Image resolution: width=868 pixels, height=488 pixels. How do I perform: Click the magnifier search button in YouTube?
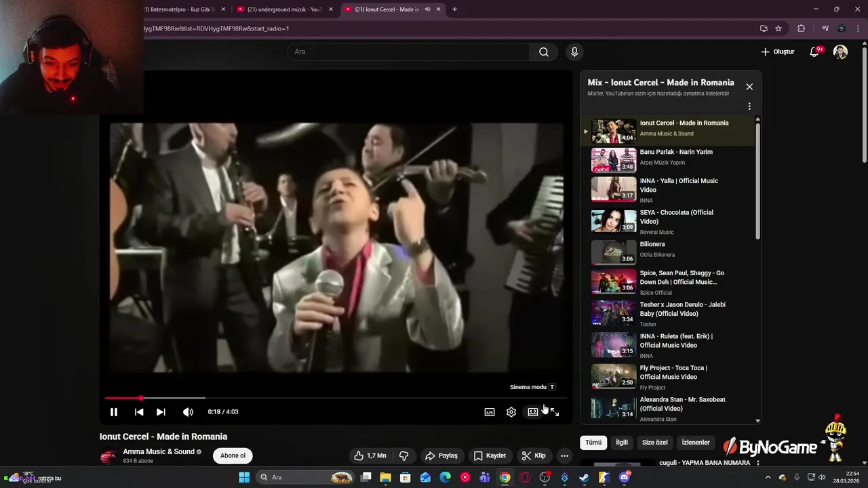(544, 52)
